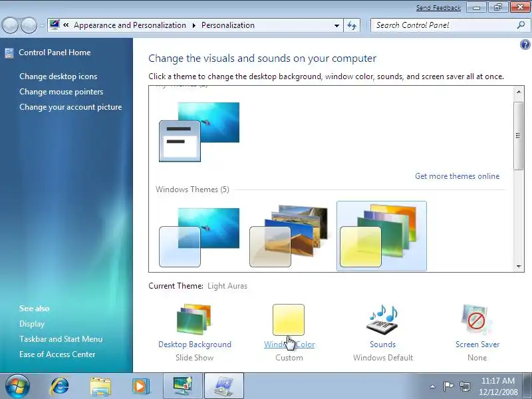This screenshot has width=532, height=399.
Task: Expand arrow after Appearance and Personalization
Action: (x=194, y=25)
